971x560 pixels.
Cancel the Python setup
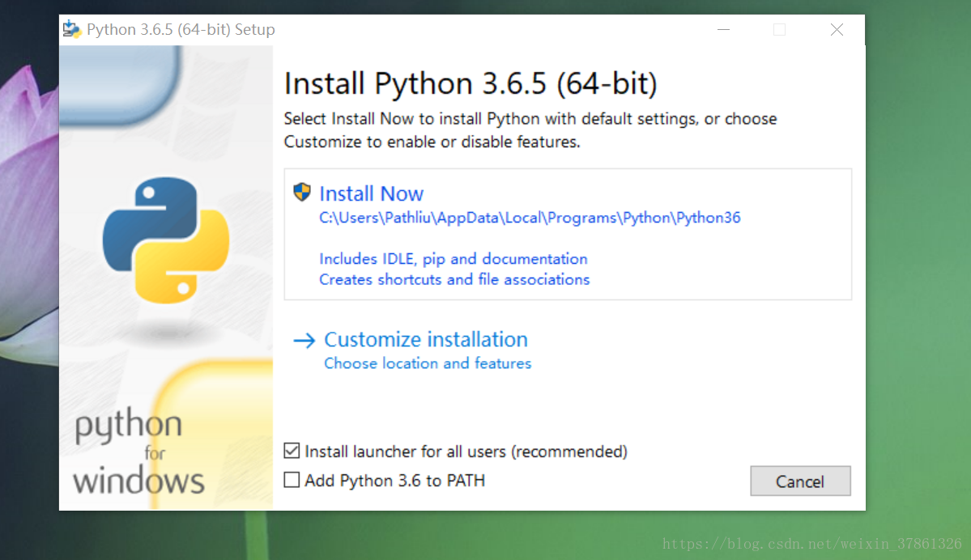tap(800, 481)
